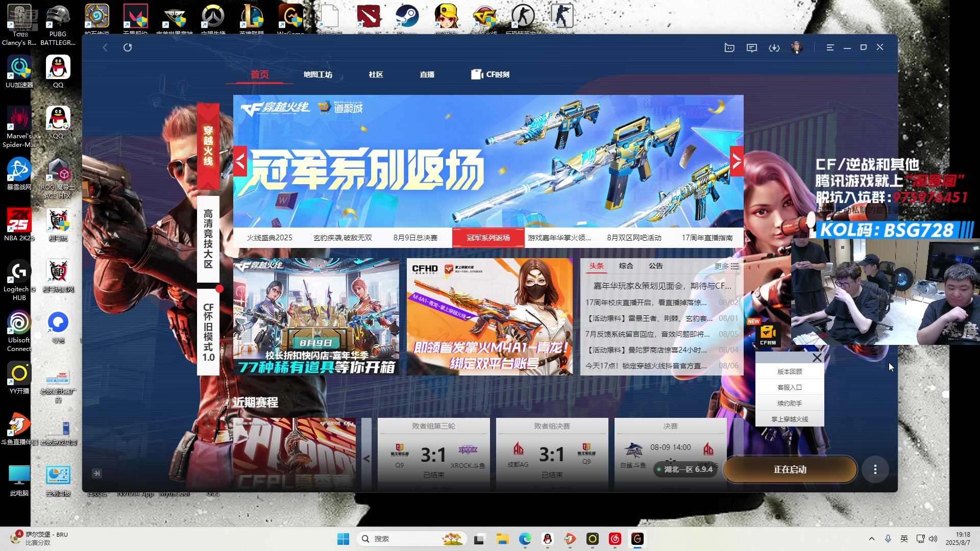Image resolution: width=980 pixels, height=551 pixels.
Task: Open File Explorer from the taskbar
Action: 503,539
